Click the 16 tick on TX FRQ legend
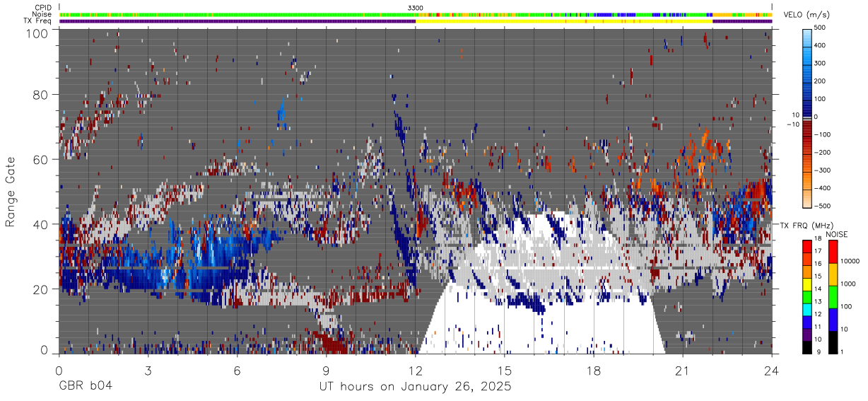 819,264
